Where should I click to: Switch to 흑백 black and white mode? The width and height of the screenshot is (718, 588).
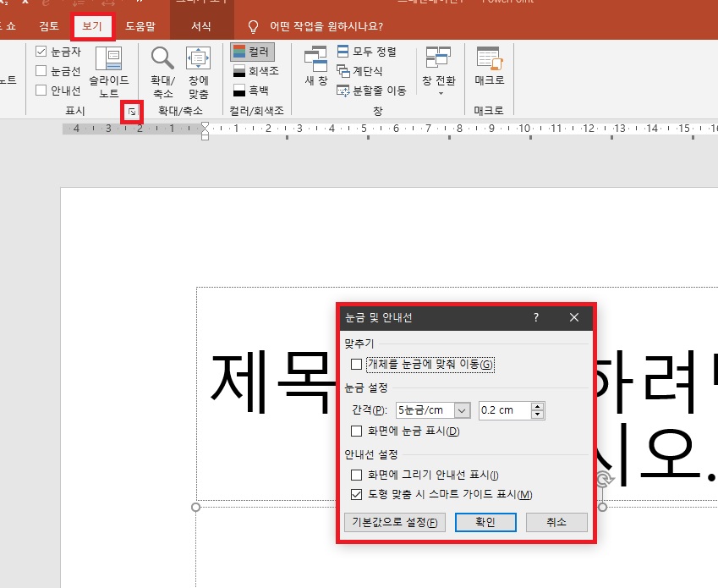[250, 91]
